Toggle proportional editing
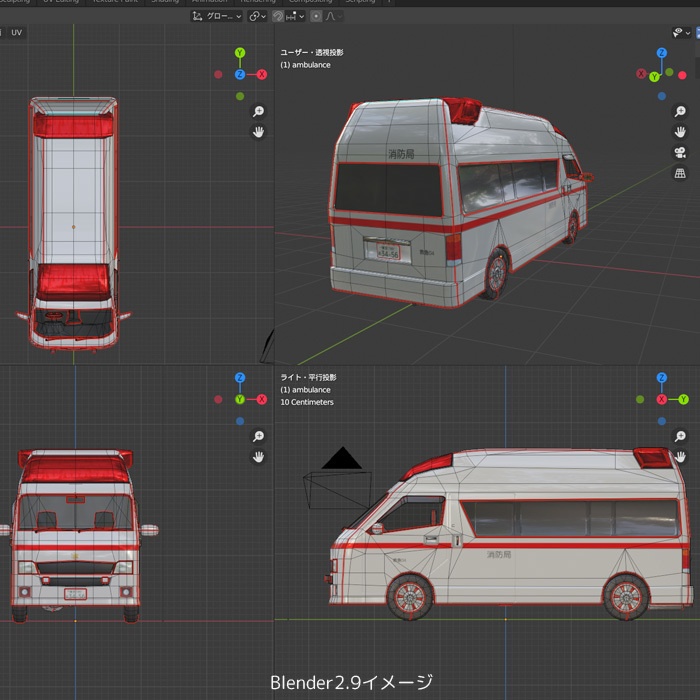This screenshot has height=700, width=700. pos(316,17)
